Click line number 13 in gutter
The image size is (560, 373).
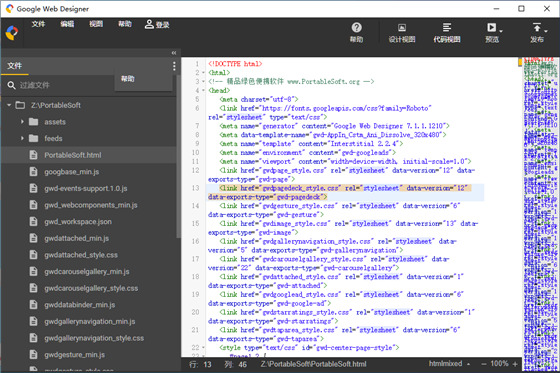195,188
